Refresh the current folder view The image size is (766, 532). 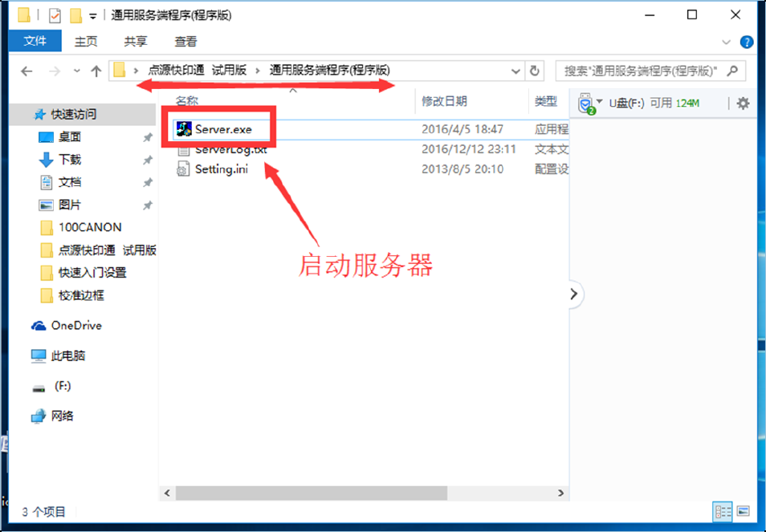[x=535, y=71]
